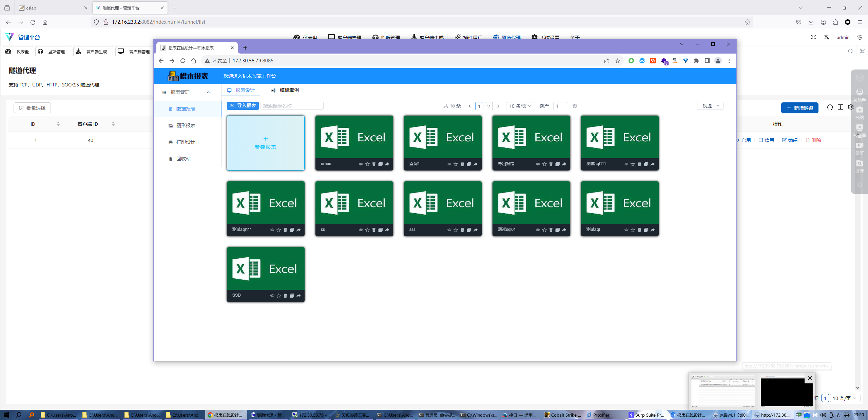Click the delete trash icon on erhuo report

click(x=374, y=164)
